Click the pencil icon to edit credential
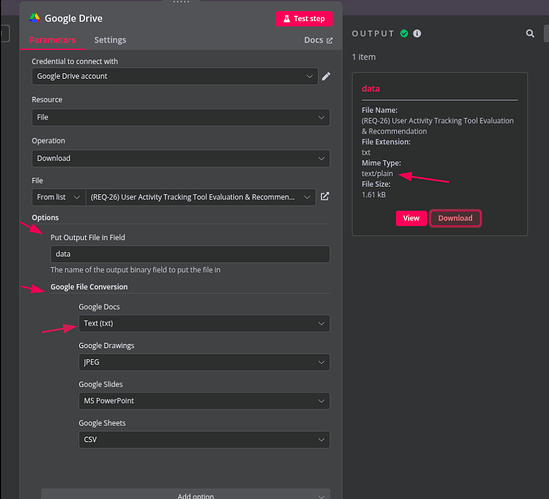 [x=326, y=76]
